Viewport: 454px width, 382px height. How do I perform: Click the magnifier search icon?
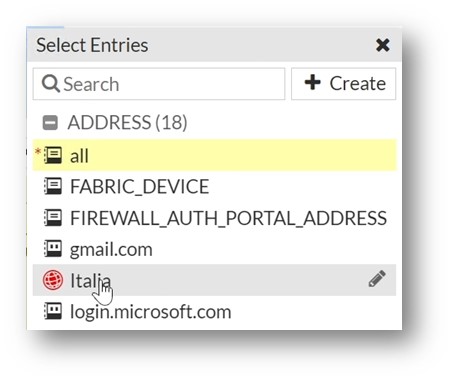(51, 84)
